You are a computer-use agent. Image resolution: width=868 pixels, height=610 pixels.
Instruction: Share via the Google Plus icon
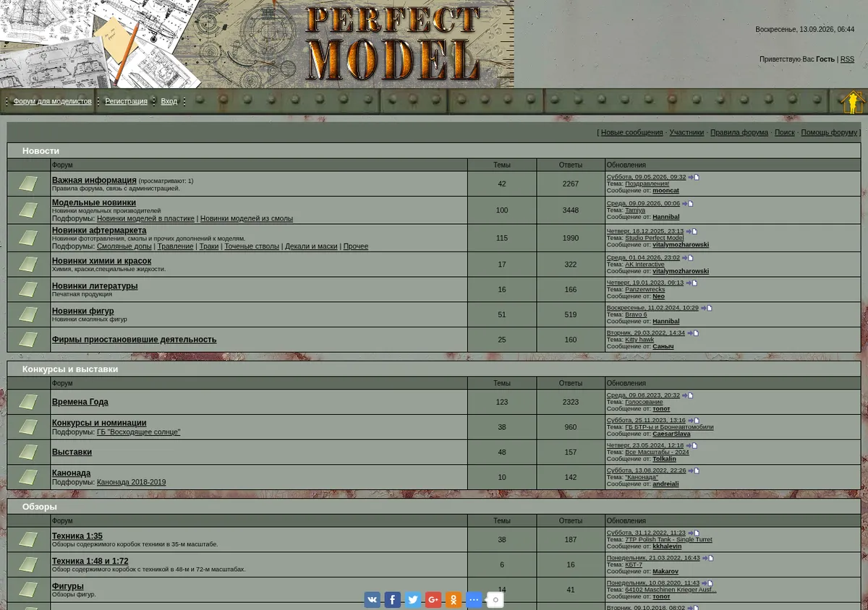[433, 599]
